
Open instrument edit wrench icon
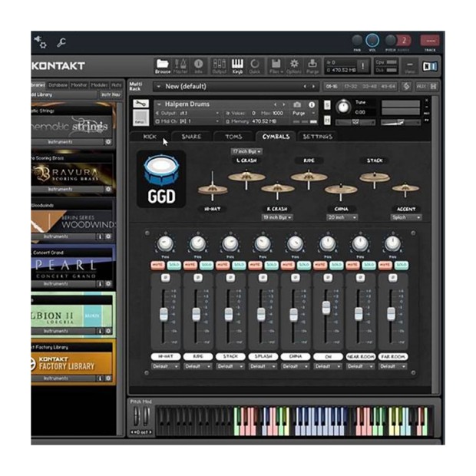pyautogui.click(x=140, y=104)
